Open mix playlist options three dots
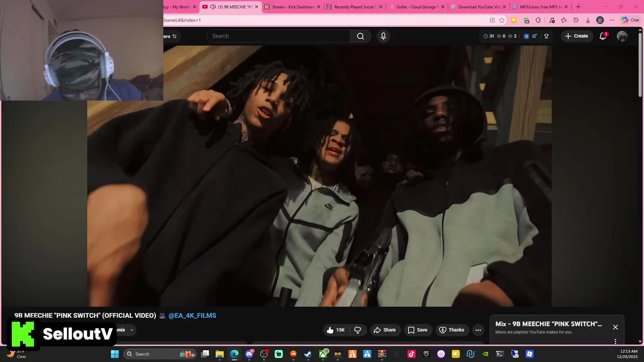This screenshot has height=362, width=644. tap(615, 341)
